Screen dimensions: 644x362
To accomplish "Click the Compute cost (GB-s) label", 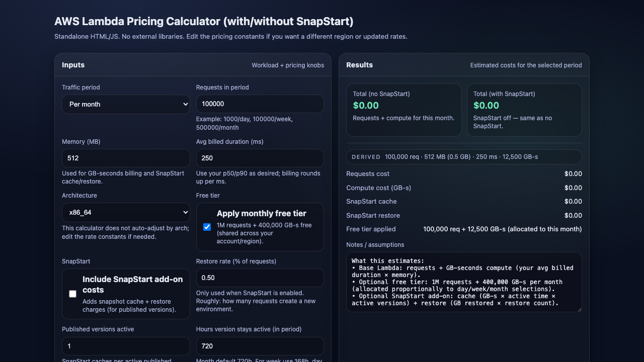I will [379, 188].
